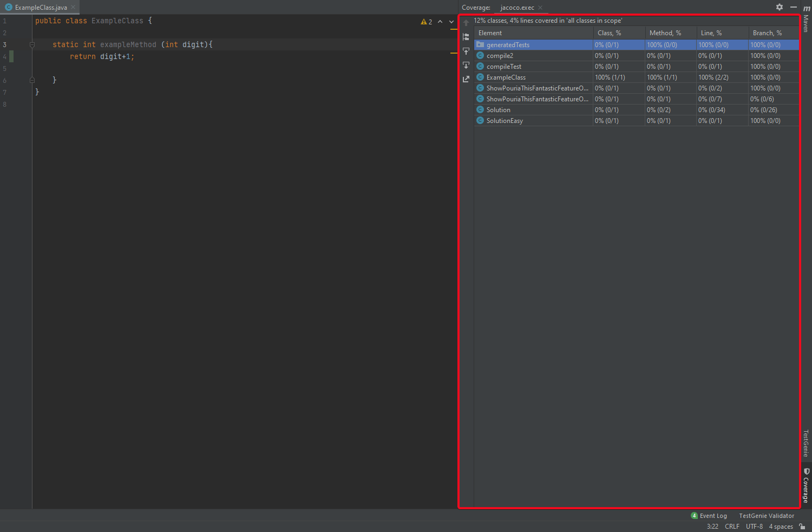The height and width of the screenshot is (532, 812).
Task: Sort by the Element column header
Action: click(x=534, y=33)
